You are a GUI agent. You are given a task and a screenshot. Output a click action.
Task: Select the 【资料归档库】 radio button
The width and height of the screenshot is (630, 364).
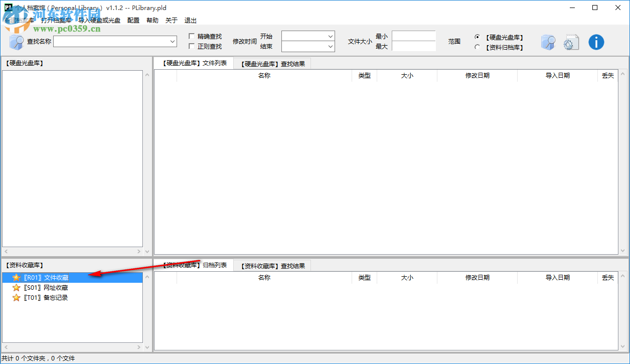coord(477,47)
